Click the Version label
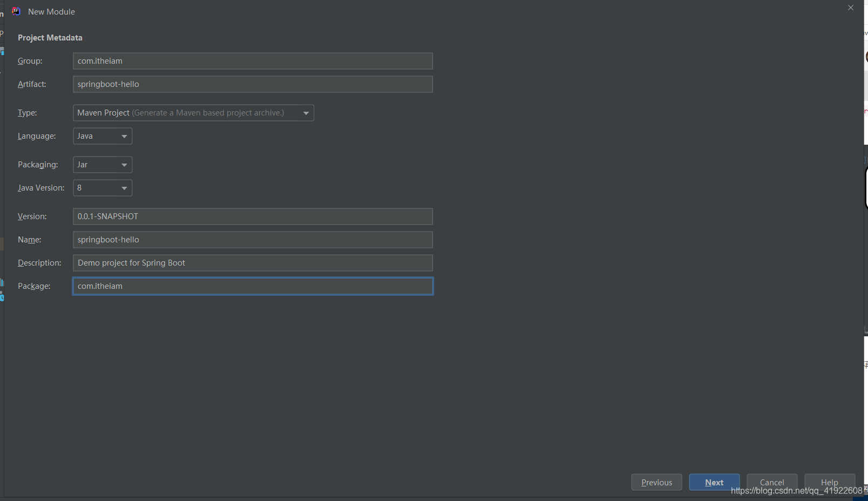 coord(32,216)
